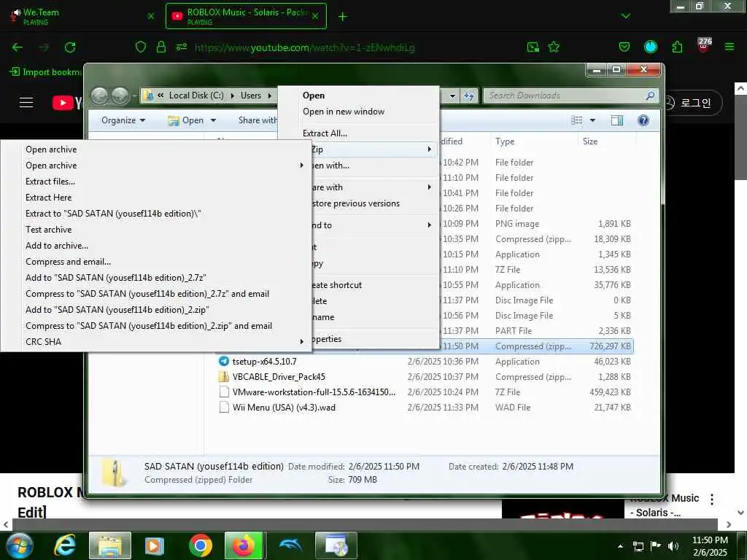The width and height of the screenshot is (747, 560).
Task: Close the We.Team tab
Action: 150,16
